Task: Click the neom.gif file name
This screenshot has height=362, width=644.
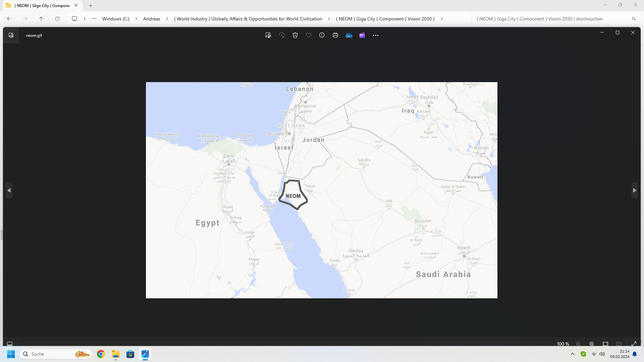Action: click(34, 36)
